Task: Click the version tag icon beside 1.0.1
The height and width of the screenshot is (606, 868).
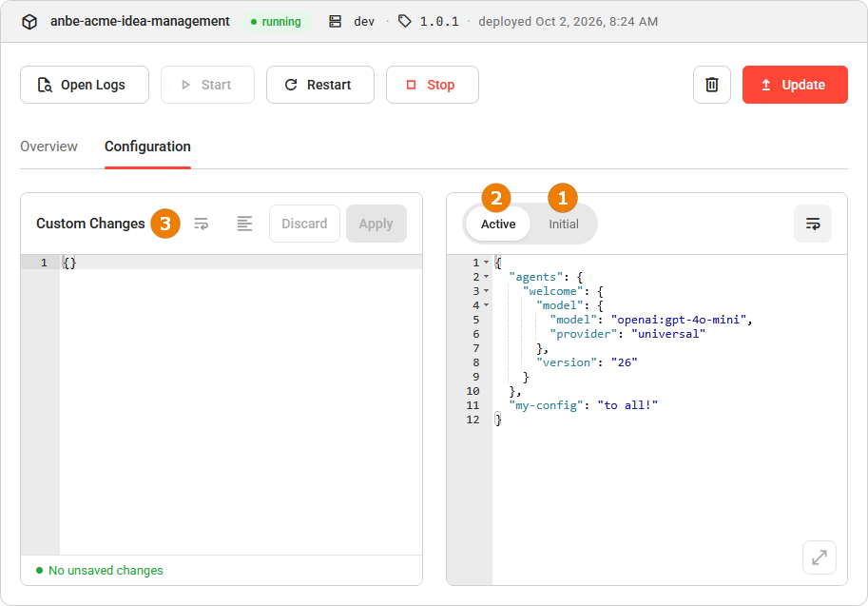Action: [x=405, y=21]
